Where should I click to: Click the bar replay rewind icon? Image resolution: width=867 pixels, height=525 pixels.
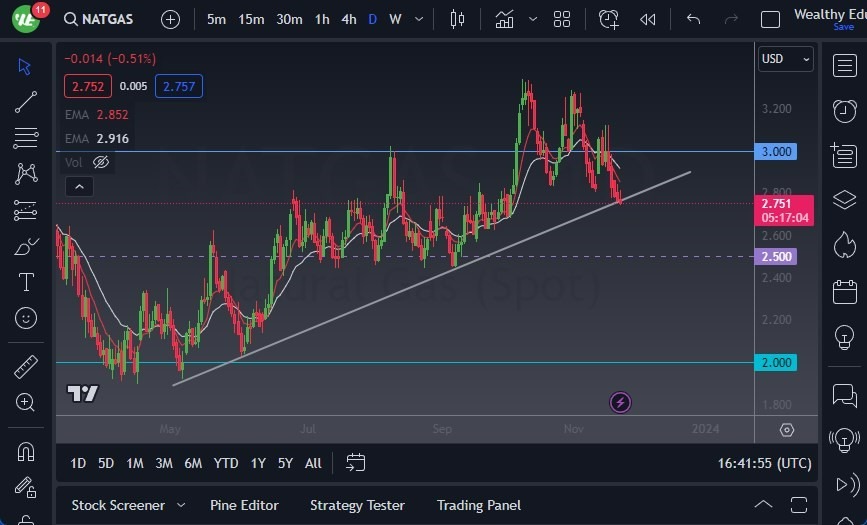648,19
